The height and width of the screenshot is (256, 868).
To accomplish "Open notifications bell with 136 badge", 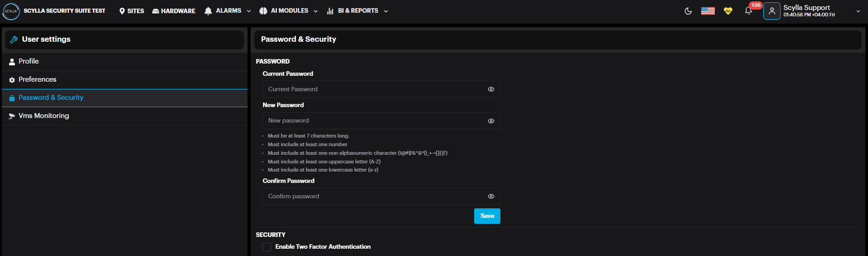I will (x=748, y=11).
